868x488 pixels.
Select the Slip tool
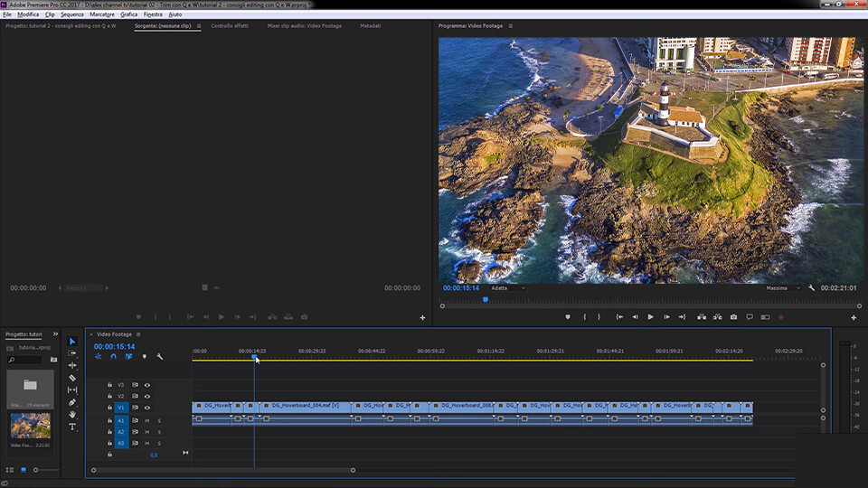coord(72,390)
